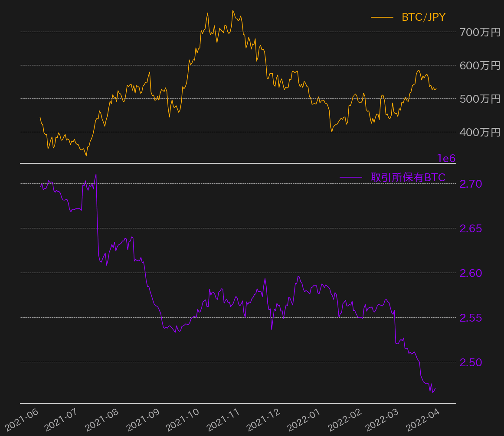
Task: Click the BTC/JPY legend label
Action: 423,17
